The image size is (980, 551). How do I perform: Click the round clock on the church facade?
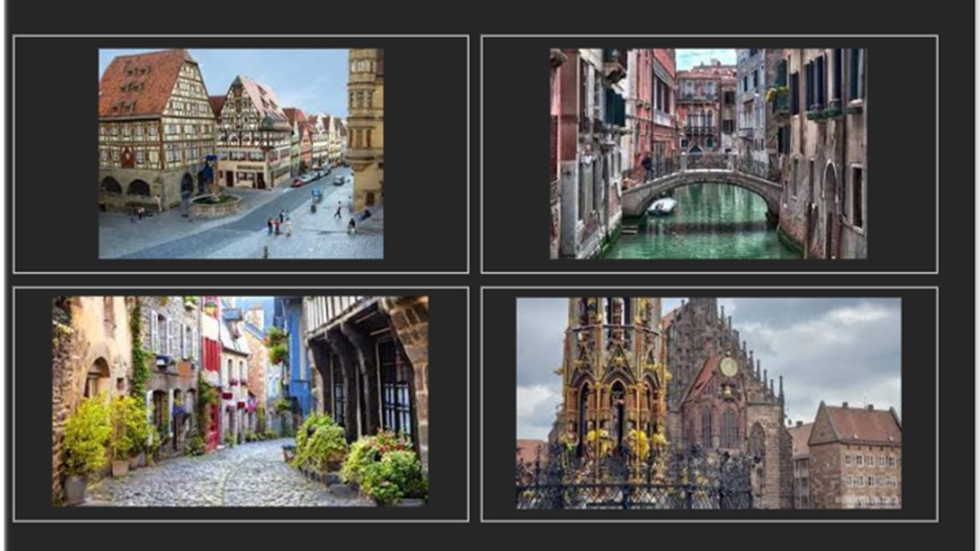coord(729,367)
